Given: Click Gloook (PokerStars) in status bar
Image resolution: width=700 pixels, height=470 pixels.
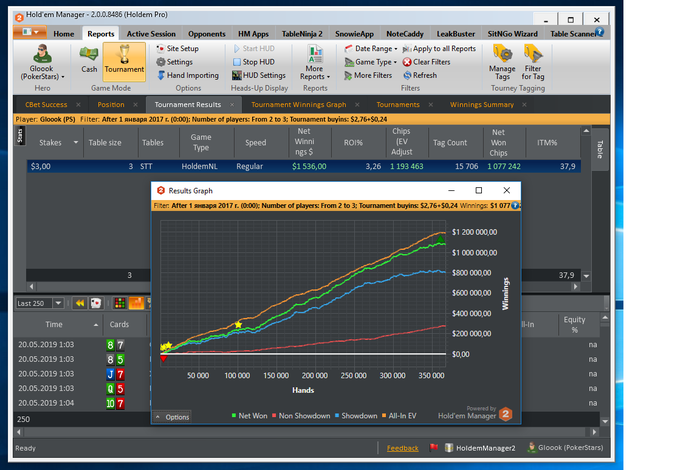Looking at the screenshot, I should (565, 448).
